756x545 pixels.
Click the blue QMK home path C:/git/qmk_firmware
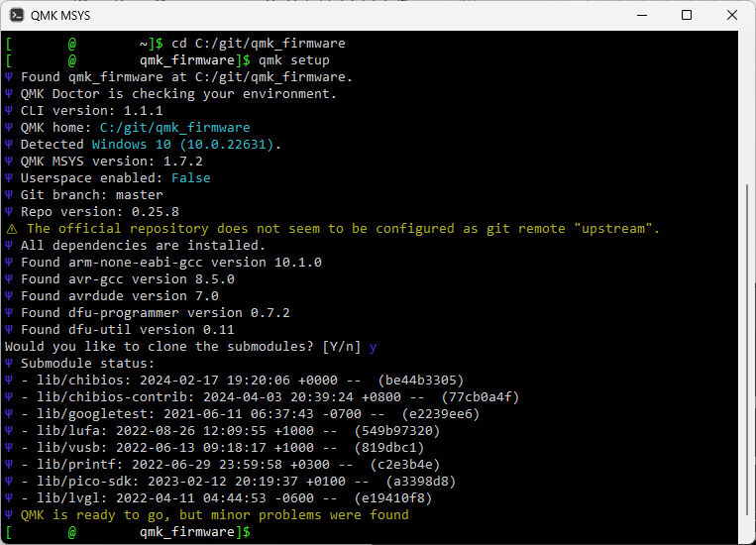pos(174,128)
